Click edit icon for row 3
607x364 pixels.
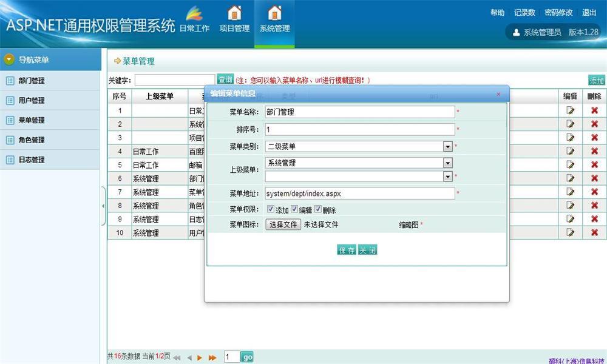pos(570,137)
